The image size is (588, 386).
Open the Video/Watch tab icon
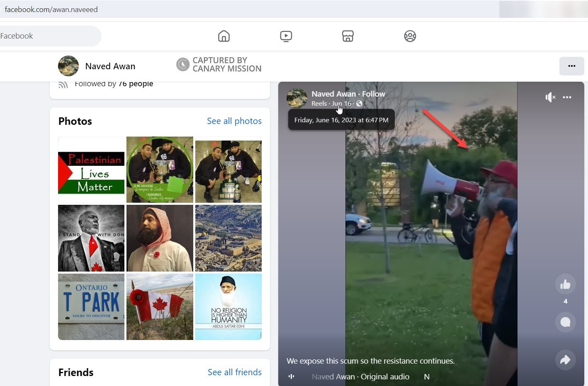(286, 36)
